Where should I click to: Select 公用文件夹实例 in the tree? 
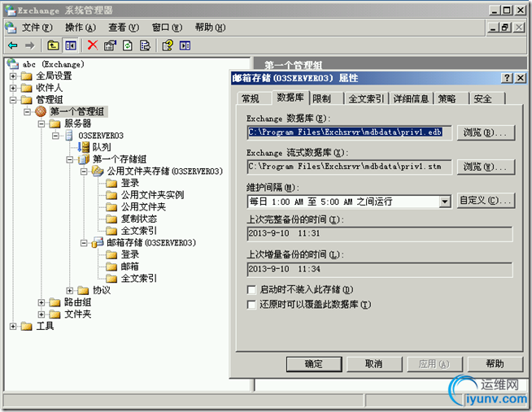point(152,195)
